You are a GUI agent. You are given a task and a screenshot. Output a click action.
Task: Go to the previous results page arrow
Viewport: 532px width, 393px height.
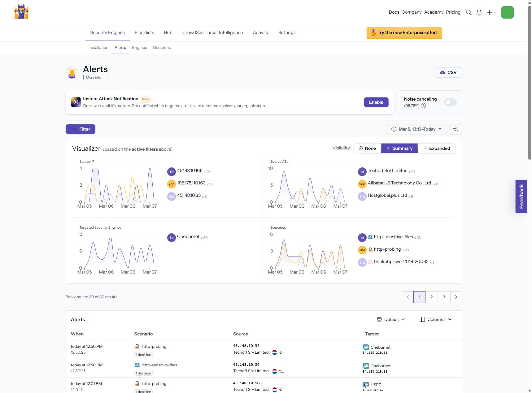click(408, 297)
